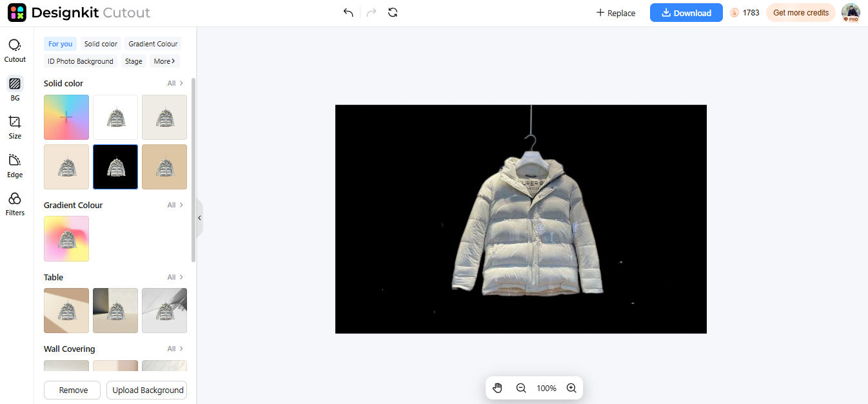Switch to the Solid color tab
This screenshot has width=868, height=404.
coord(101,44)
